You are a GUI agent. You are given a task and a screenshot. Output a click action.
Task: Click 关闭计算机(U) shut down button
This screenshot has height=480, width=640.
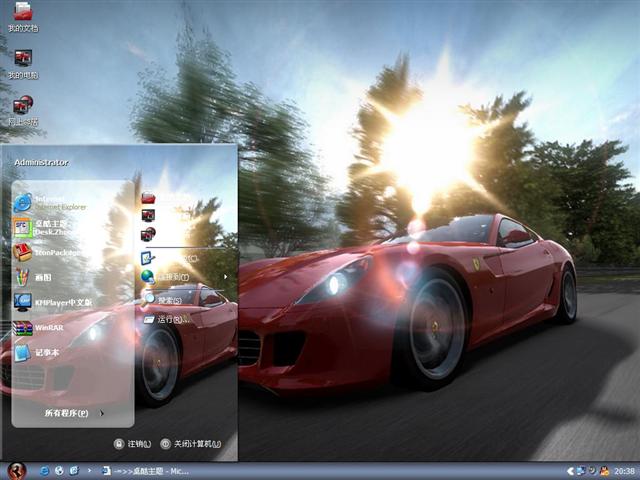(x=191, y=444)
